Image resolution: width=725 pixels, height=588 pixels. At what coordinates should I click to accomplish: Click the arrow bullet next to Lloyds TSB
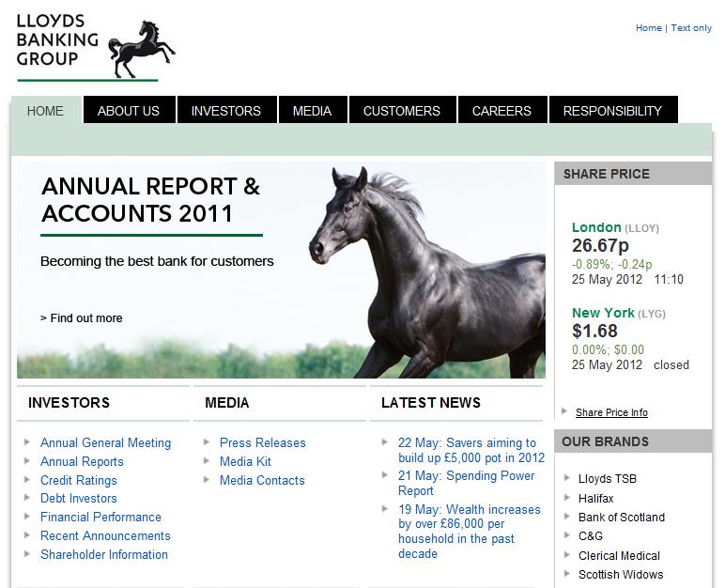coord(568,478)
